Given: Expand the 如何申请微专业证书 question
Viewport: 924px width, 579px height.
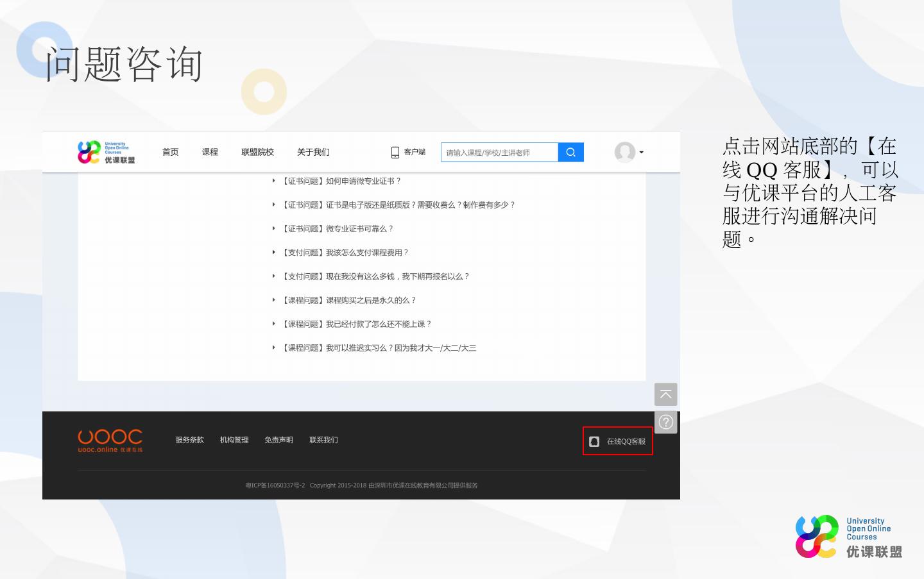Looking at the screenshot, I should [x=341, y=181].
